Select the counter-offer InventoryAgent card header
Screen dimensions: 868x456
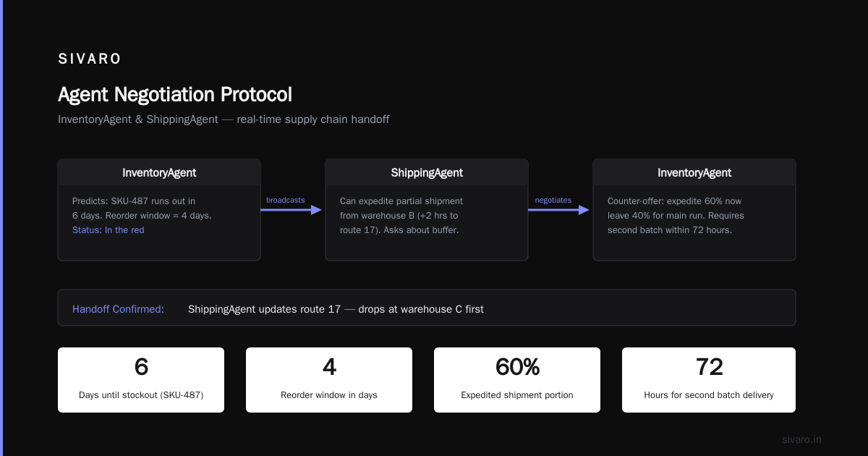click(x=694, y=173)
